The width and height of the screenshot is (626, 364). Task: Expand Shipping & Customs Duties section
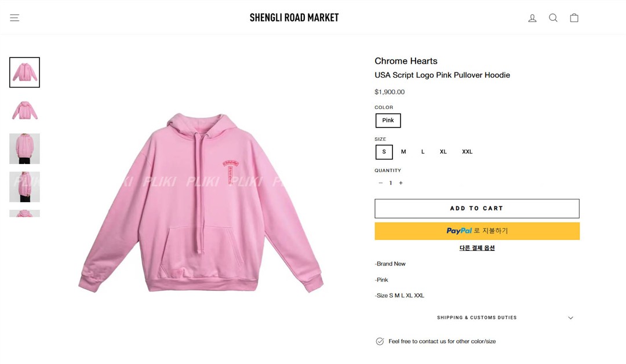(x=476, y=318)
